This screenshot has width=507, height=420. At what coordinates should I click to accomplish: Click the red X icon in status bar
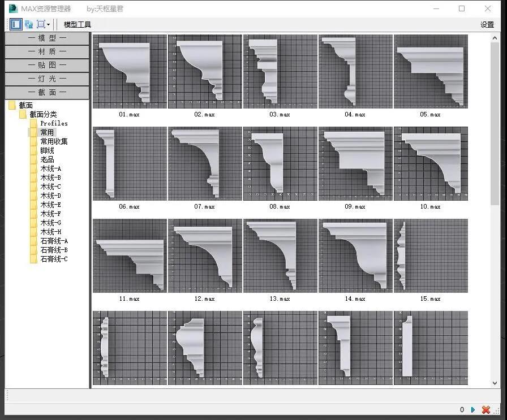pyautogui.click(x=485, y=409)
